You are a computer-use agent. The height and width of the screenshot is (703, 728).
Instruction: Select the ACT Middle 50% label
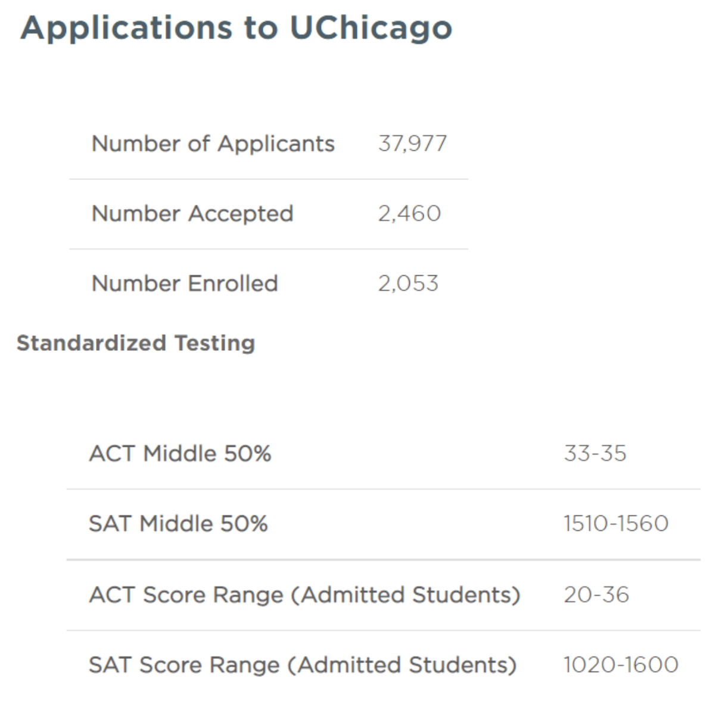180,453
